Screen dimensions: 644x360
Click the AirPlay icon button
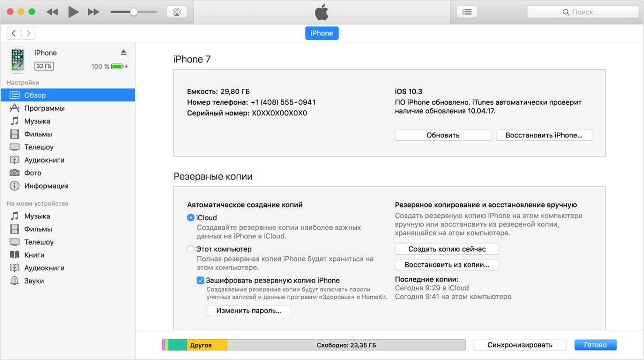177,12
